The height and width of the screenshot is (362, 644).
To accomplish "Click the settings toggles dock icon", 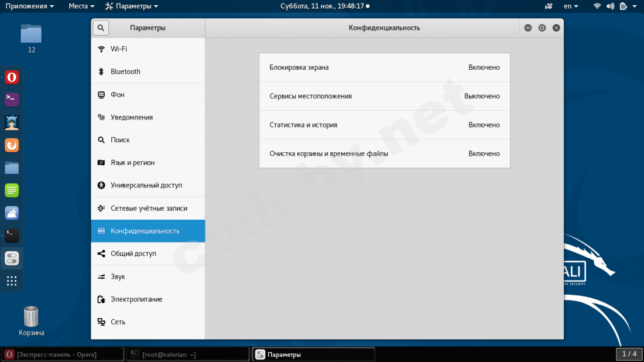I will 12,258.
